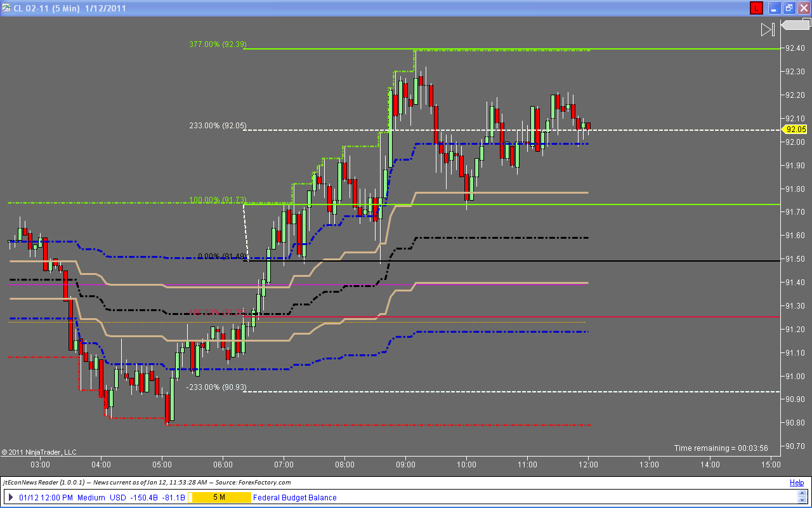Click the 91.50 price axis label
This screenshot has width=812, height=508.
click(x=796, y=259)
